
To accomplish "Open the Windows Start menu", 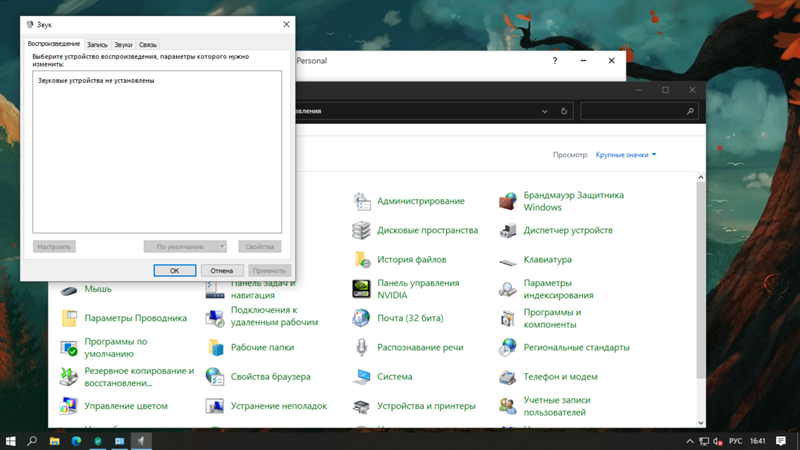I will click(10, 441).
